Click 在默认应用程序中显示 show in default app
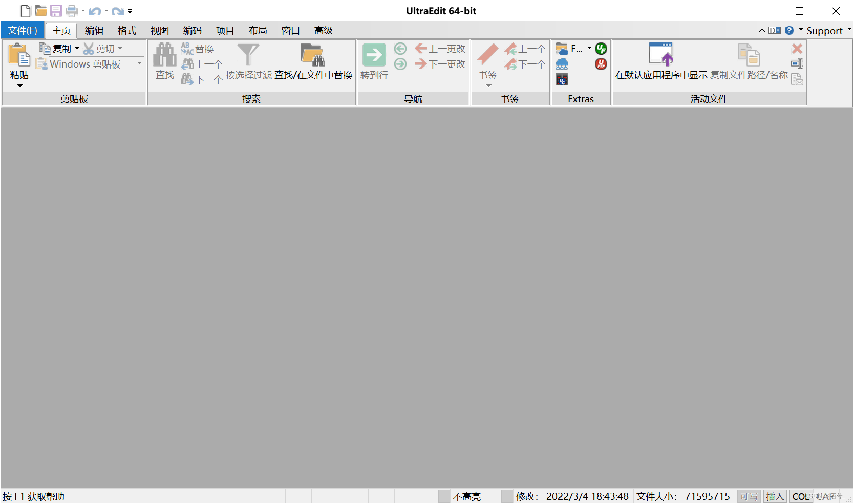This screenshot has width=854, height=504. click(661, 61)
